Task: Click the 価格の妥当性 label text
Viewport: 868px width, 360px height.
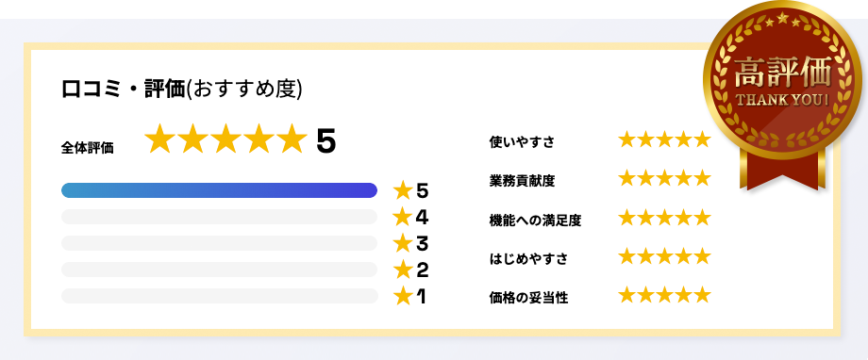Action: (x=528, y=298)
